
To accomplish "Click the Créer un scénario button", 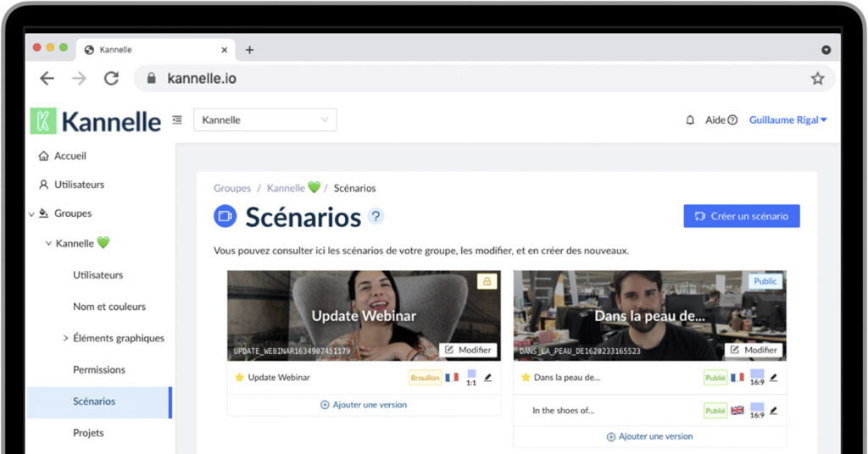I will click(741, 216).
